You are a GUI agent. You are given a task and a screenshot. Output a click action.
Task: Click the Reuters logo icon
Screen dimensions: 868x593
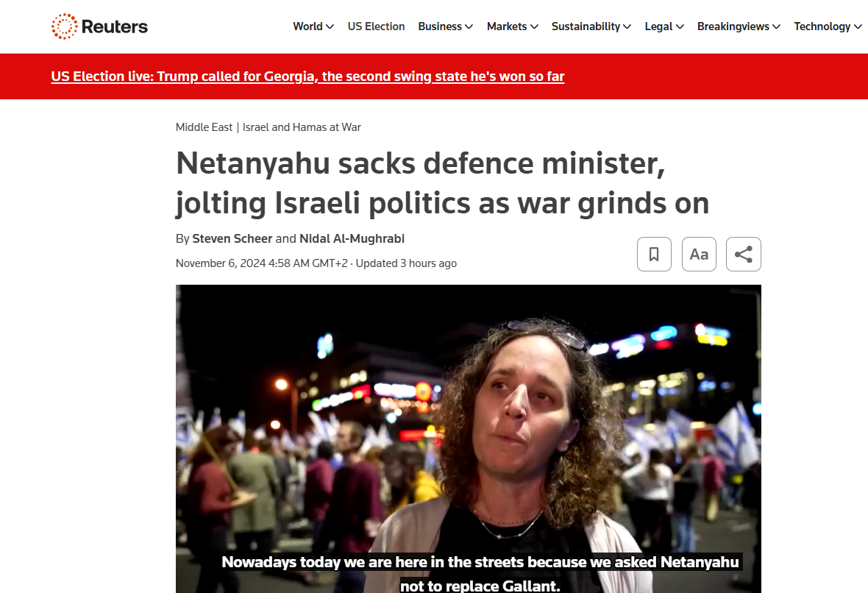(x=64, y=26)
